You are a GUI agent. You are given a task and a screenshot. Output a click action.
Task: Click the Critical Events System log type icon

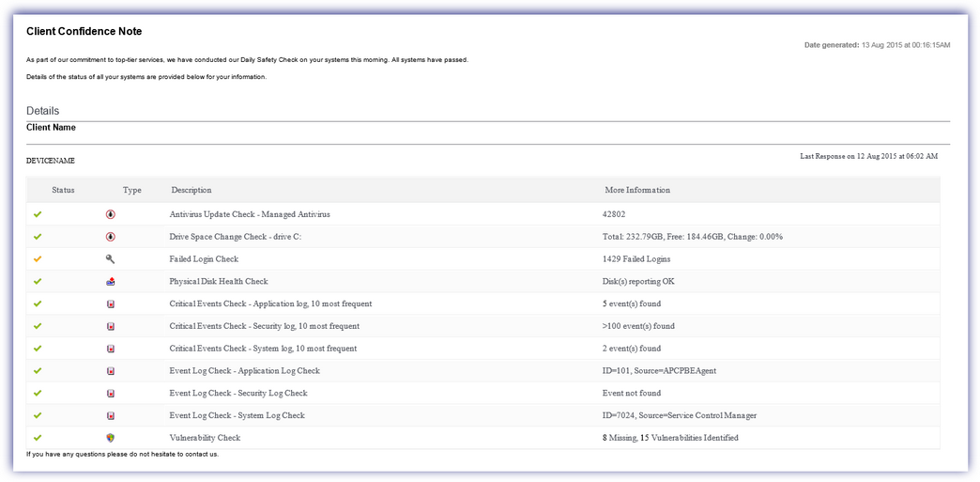click(x=111, y=349)
